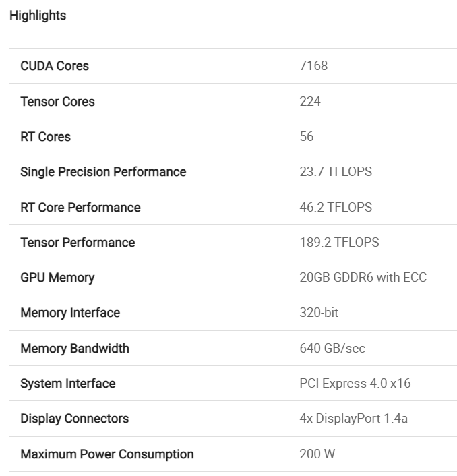Click the Tensor Performance label
Viewport: 457px width, 476px height.
[78, 243]
